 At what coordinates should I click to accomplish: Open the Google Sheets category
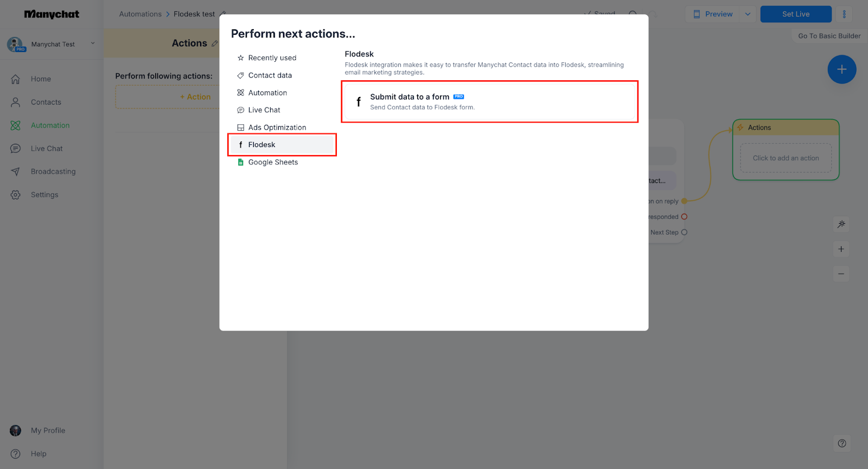[x=273, y=162]
